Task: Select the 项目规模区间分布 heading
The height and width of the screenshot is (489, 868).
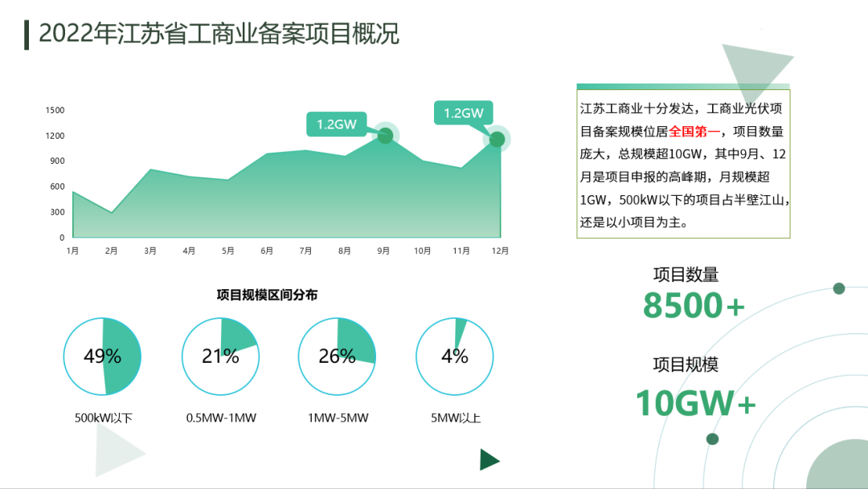Action: (x=267, y=295)
